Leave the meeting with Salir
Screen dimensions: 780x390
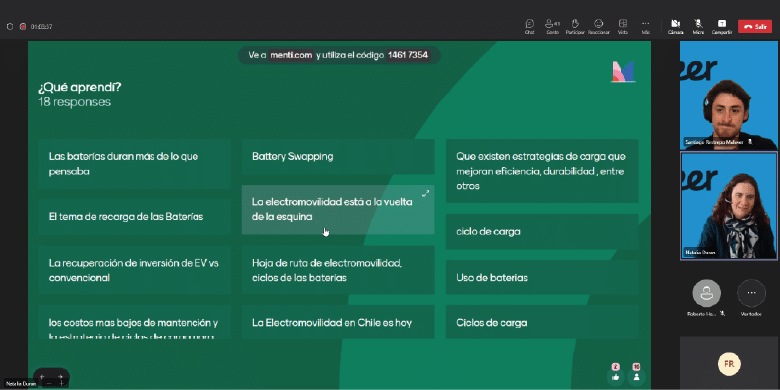pyautogui.click(x=755, y=26)
